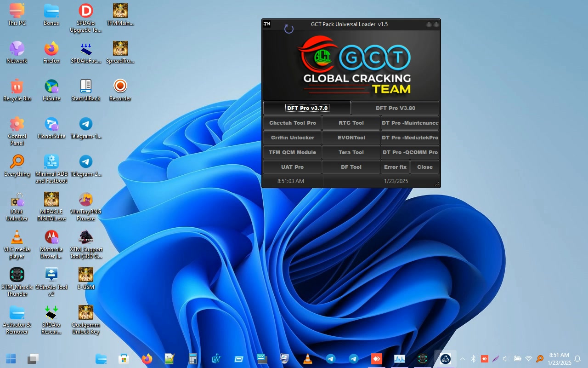Screen dimensions: 588x368
Task: Open RTC Tool
Action: 351,123
